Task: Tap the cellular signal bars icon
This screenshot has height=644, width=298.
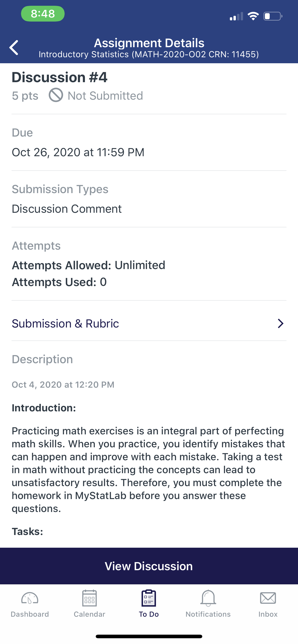Action: (x=236, y=16)
